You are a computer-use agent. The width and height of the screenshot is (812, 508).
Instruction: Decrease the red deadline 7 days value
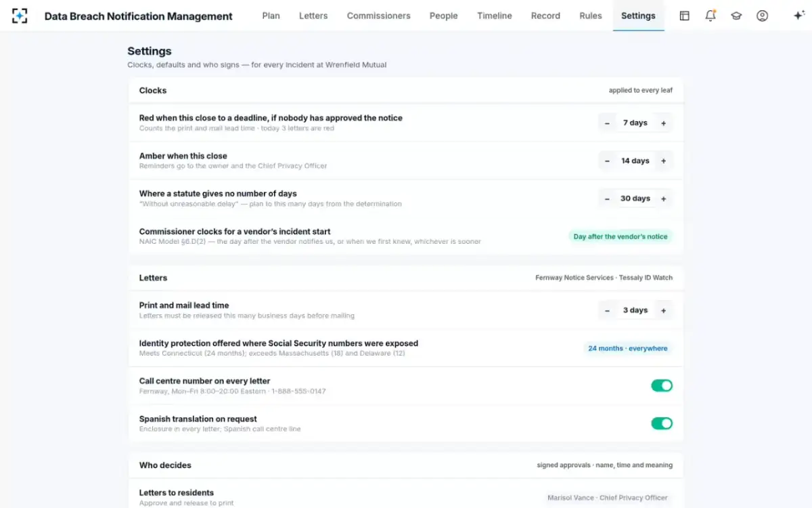click(607, 123)
